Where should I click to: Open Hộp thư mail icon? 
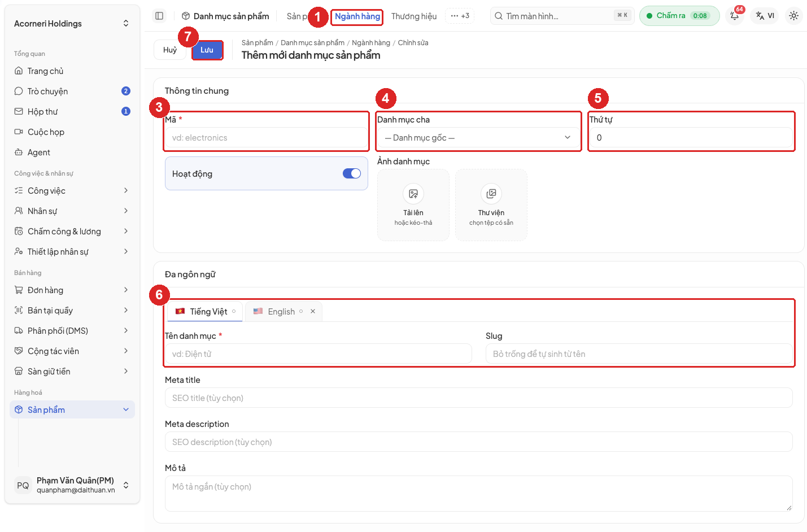click(19, 112)
